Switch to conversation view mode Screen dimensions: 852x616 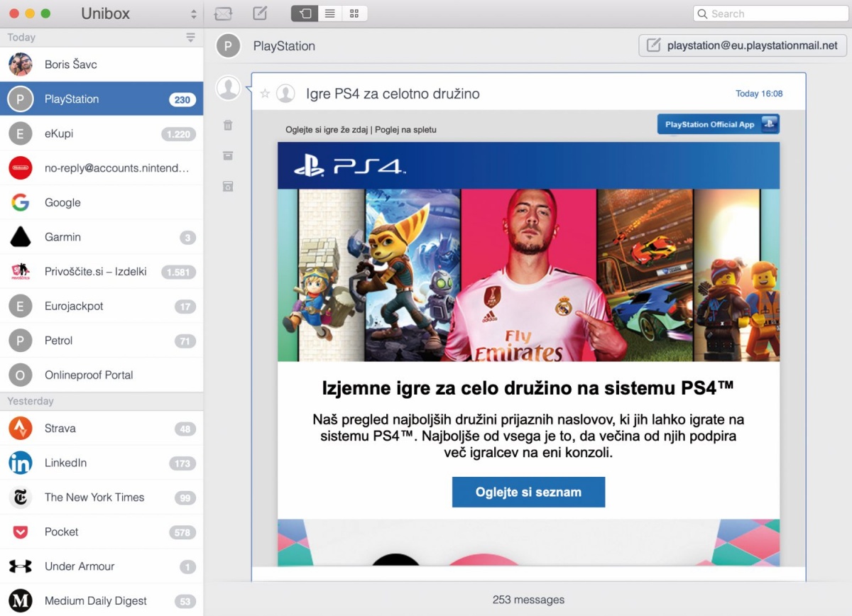click(x=304, y=13)
